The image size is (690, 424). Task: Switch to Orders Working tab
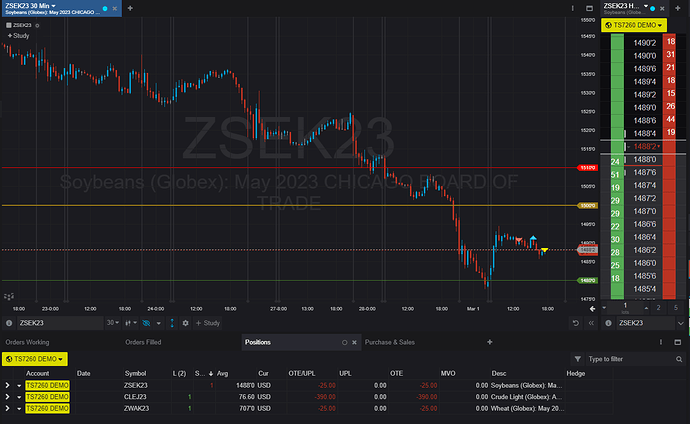(x=27, y=342)
